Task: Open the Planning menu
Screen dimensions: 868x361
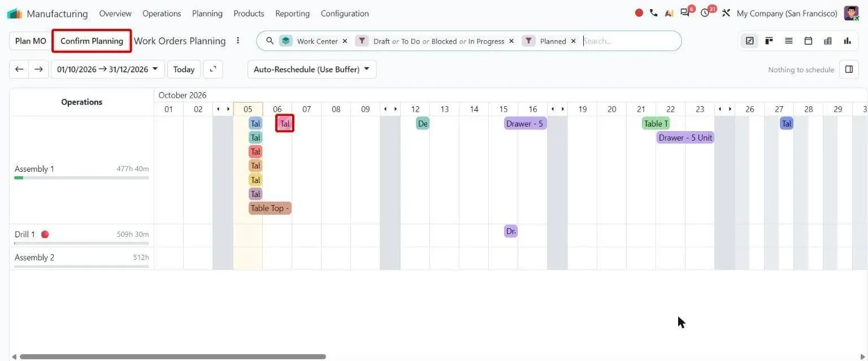Action: (207, 13)
